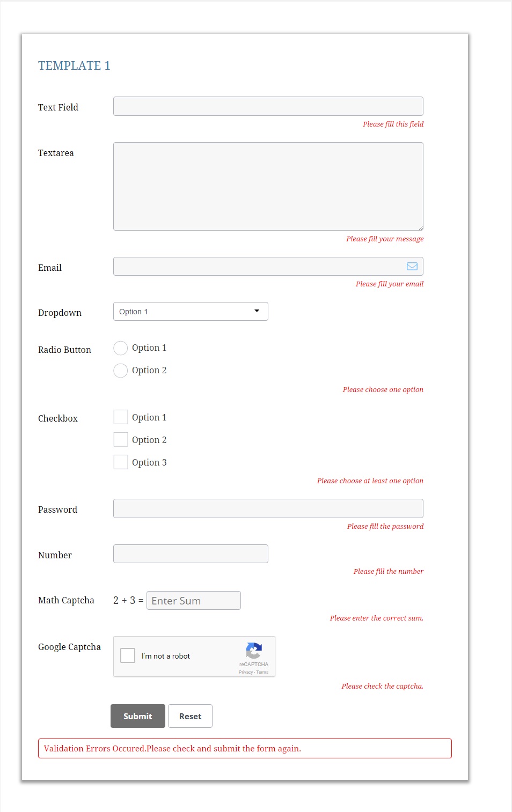
Task: Tick Checkbox Option 2
Action: [121, 440]
